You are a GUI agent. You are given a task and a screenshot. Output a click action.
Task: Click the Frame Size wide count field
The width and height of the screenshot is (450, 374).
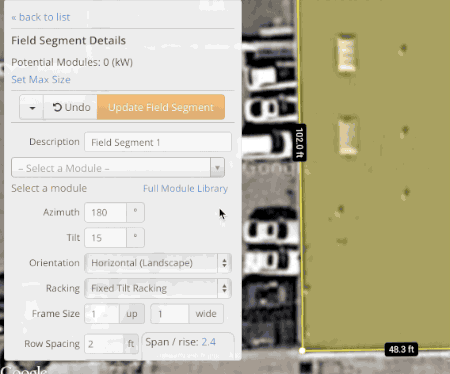[x=170, y=314]
